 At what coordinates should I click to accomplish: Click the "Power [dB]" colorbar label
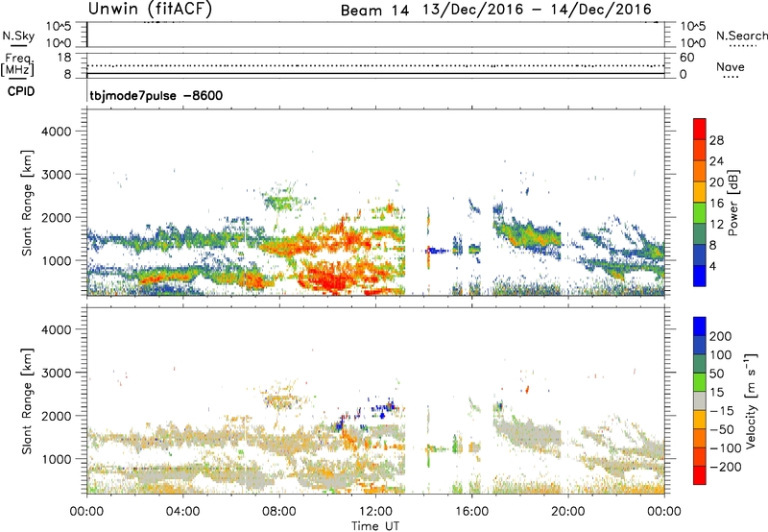click(733, 203)
